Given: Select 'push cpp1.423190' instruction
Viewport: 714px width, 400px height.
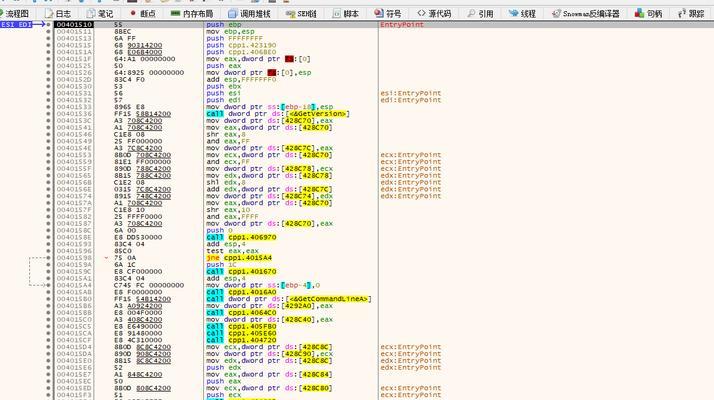Looking at the screenshot, I should pos(241,45).
